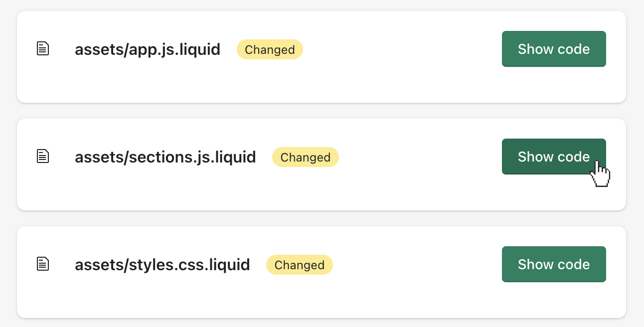Click the file icon beside assets/app.js.liquid
Viewport: 644px width, 327px height.
coord(43,49)
